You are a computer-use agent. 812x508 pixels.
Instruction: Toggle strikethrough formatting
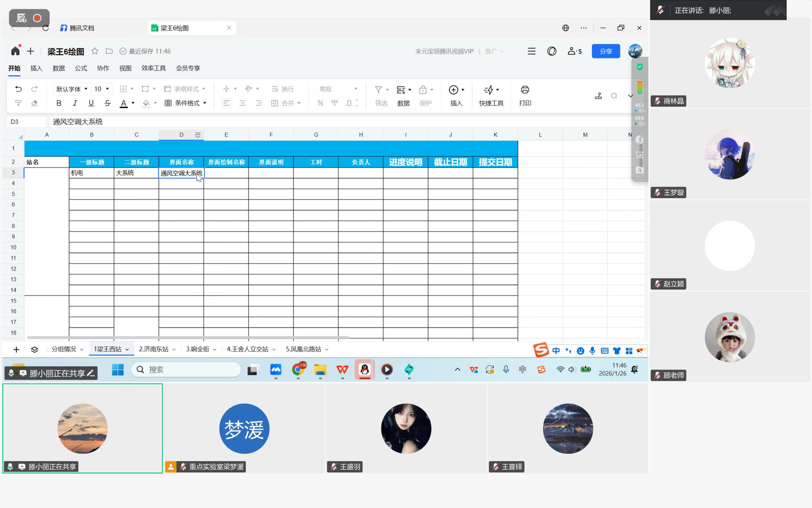coord(107,103)
